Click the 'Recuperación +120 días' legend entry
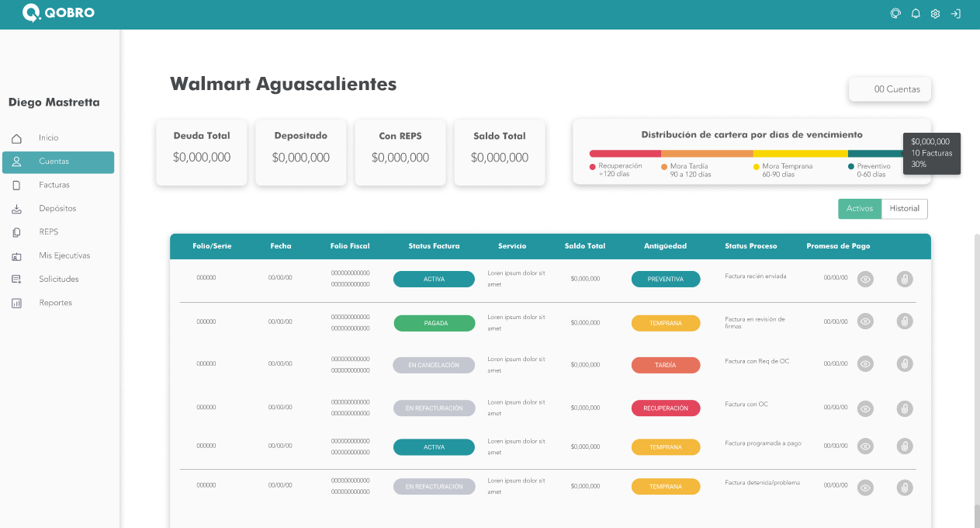The height and width of the screenshot is (528, 980). point(616,170)
